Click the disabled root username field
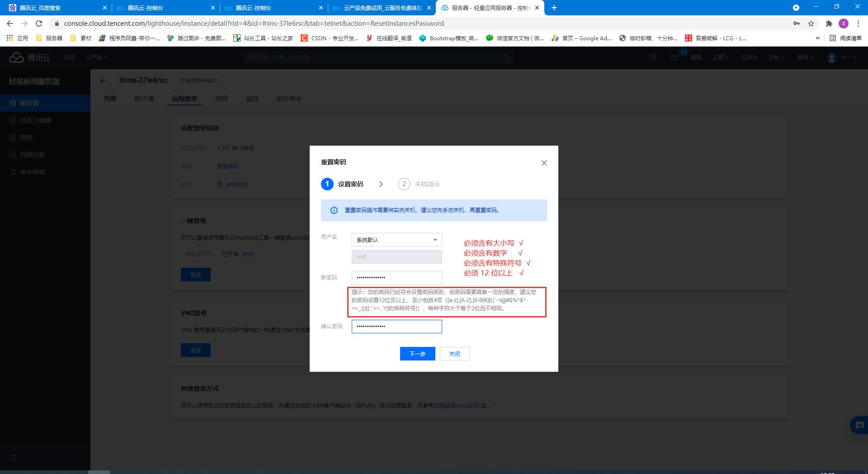868x474 pixels. point(396,257)
